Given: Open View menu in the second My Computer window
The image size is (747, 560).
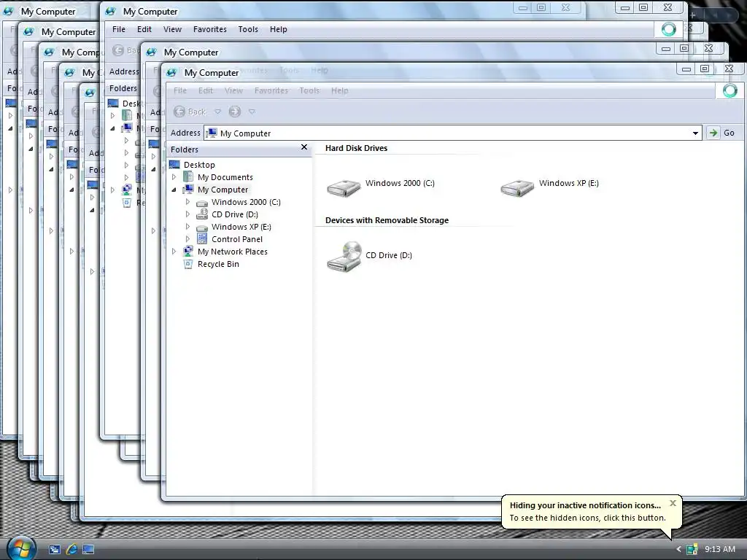Looking at the screenshot, I should point(172,29).
